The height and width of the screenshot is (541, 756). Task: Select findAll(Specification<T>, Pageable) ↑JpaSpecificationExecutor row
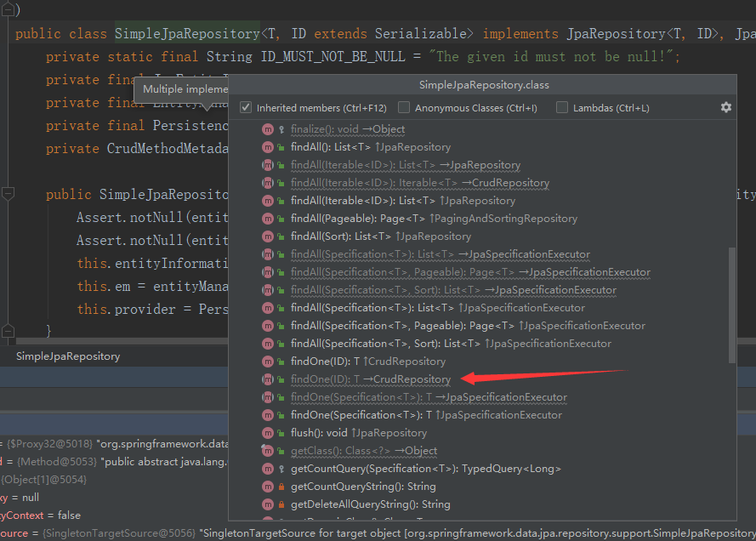click(482, 326)
